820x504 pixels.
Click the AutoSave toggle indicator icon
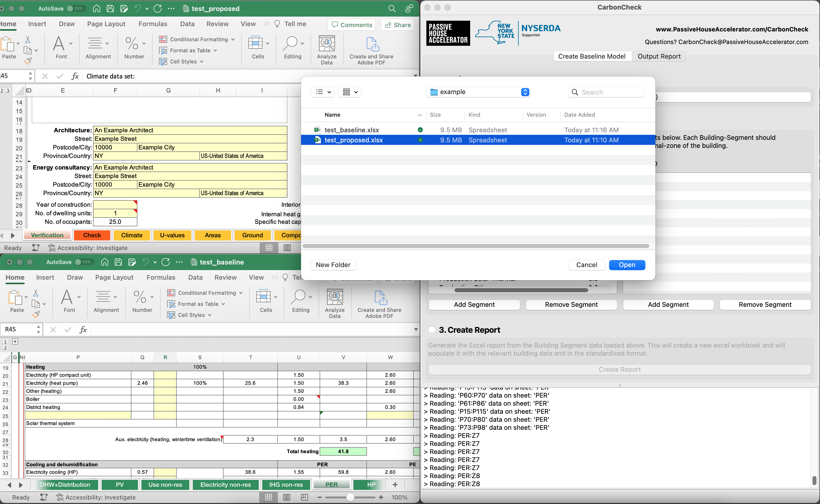(76, 8)
